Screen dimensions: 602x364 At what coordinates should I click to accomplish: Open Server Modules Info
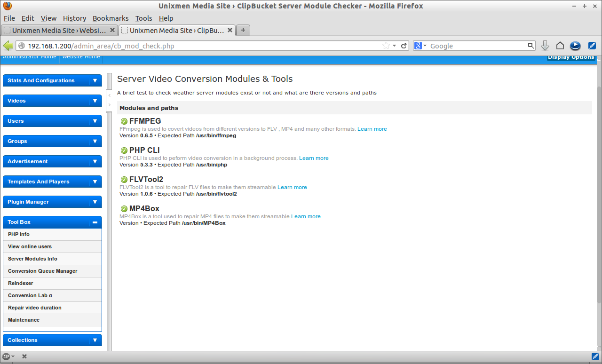coord(52,259)
